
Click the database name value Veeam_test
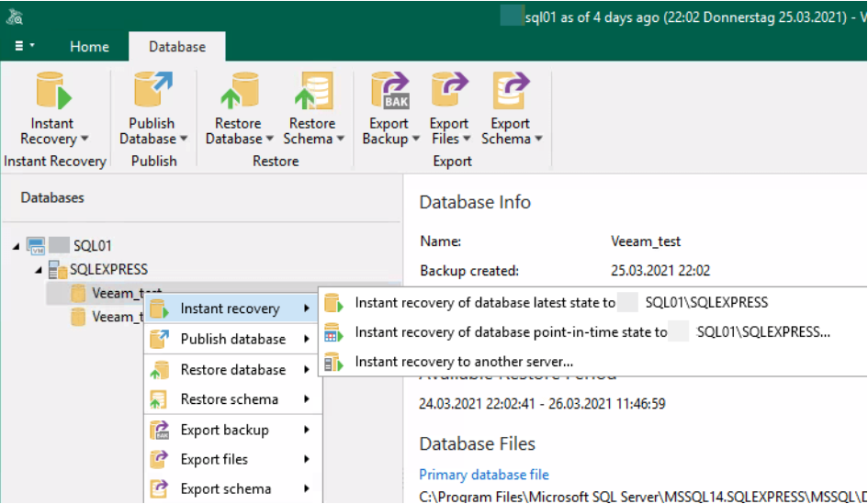(x=646, y=241)
